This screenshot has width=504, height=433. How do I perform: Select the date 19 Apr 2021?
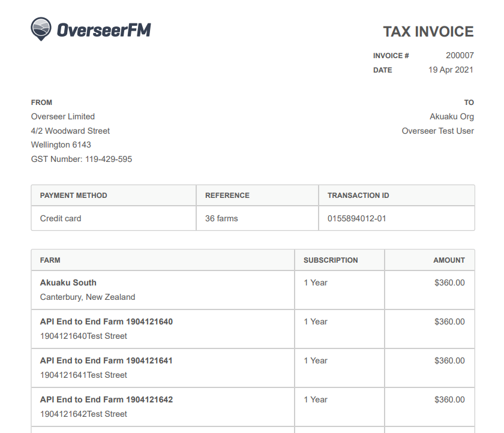pyautogui.click(x=451, y=70)
